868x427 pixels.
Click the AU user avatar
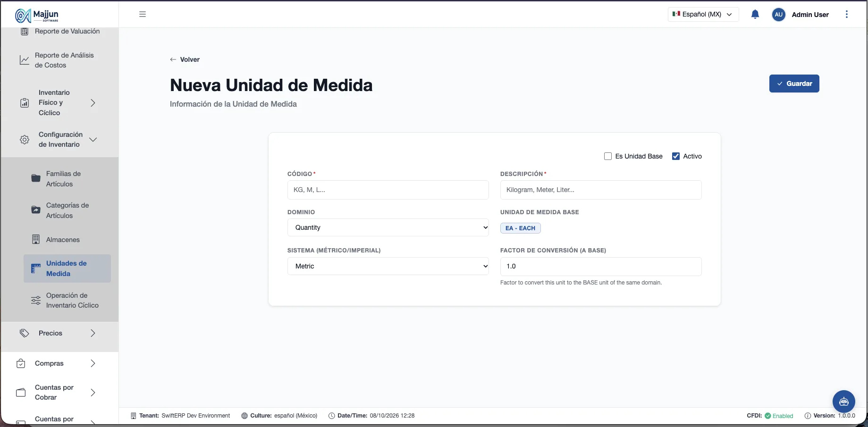[779, 15]
